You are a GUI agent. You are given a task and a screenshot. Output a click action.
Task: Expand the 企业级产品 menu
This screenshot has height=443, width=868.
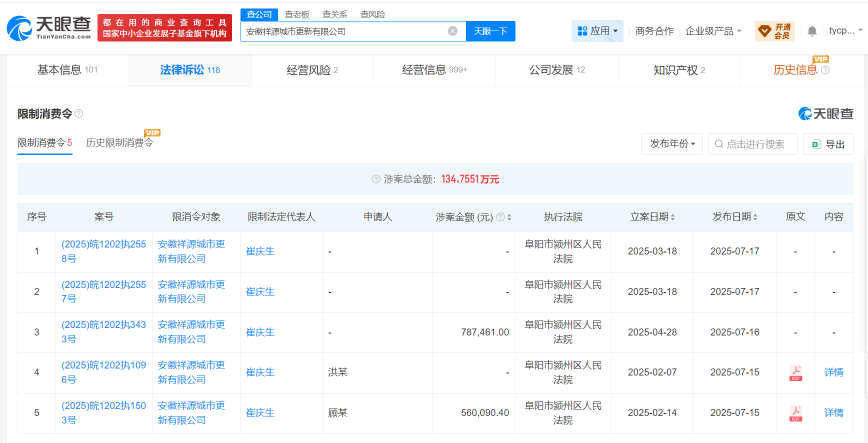pyautogui.click(x=713, y=31)
